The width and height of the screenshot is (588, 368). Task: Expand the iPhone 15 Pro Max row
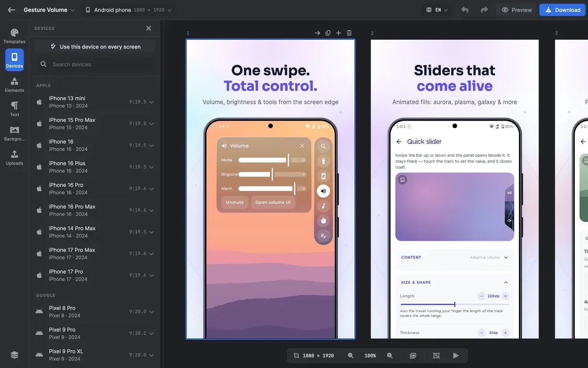click(x=151, y=124)
